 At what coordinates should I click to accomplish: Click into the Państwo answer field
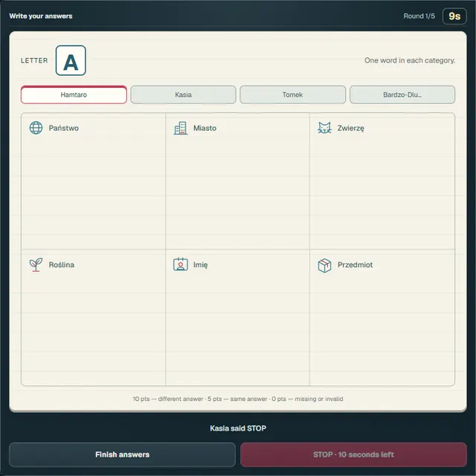point(93,181)
